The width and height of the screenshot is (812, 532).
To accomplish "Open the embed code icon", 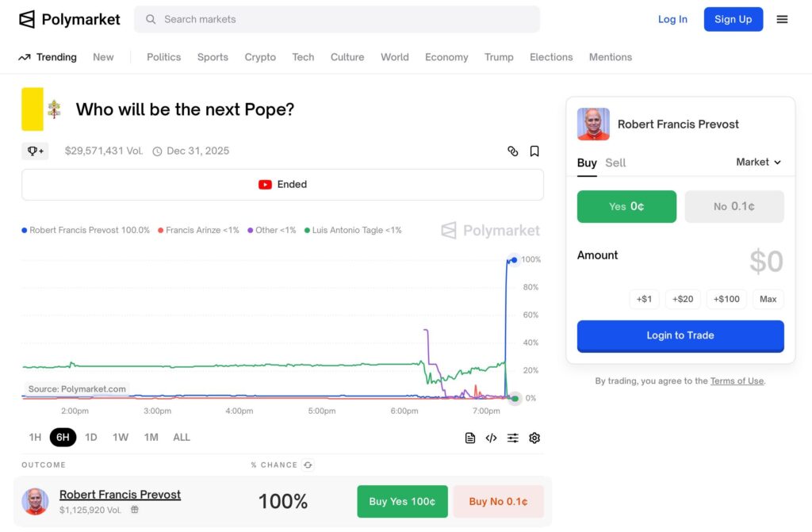I will 491,438.
